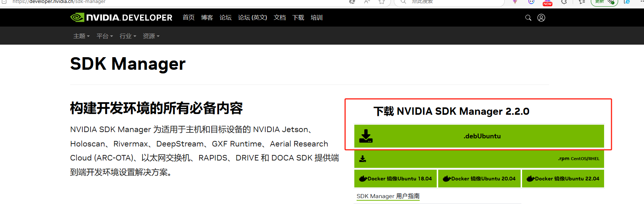This screenshot has width=644, height=221.
Task: Get Docker 镜像 Ubuntu 18.04
Action: coord(395,179)
